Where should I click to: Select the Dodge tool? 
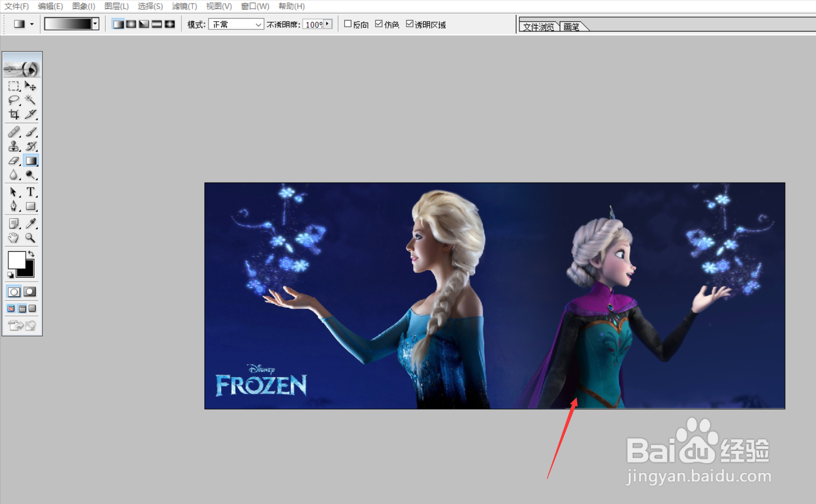[30, 175]
